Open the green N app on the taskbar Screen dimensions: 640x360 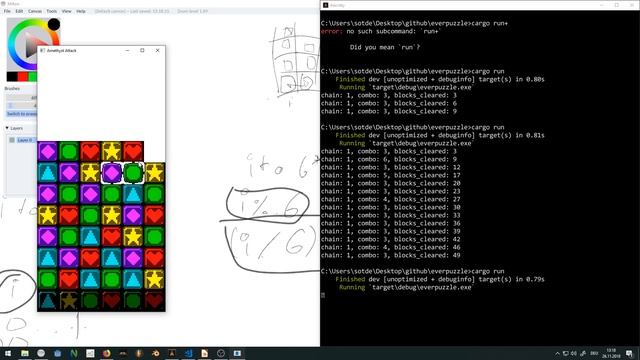point(74,353)
